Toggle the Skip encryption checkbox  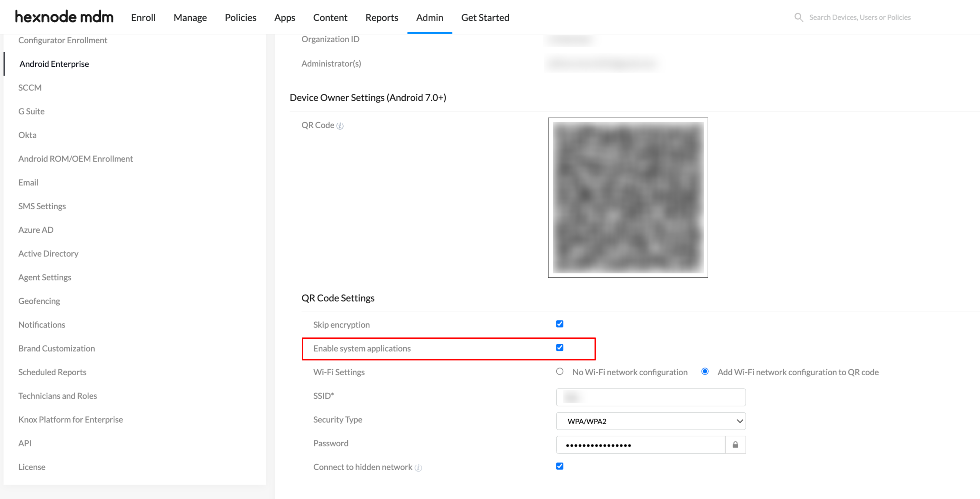(x=560, y=324)
